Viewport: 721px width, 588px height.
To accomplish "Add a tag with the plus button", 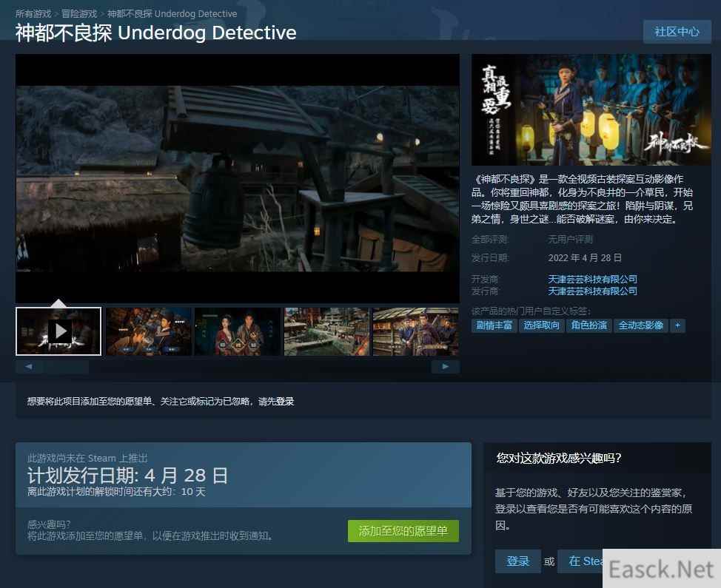I will tap(677, 325).
